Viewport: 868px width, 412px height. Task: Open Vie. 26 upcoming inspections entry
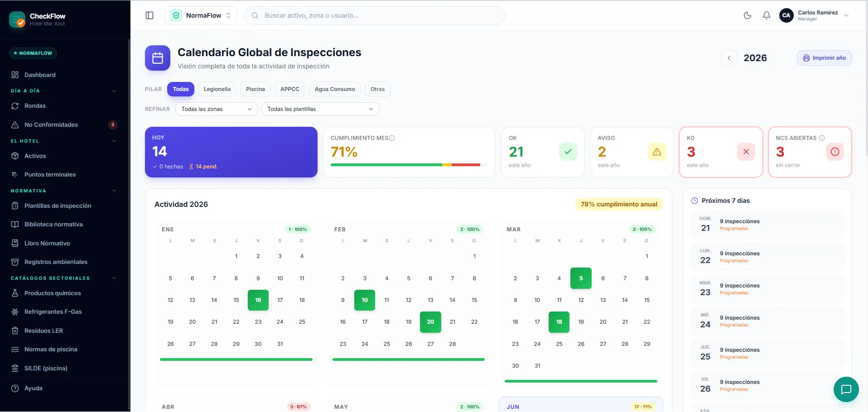(x=767, y=385)
